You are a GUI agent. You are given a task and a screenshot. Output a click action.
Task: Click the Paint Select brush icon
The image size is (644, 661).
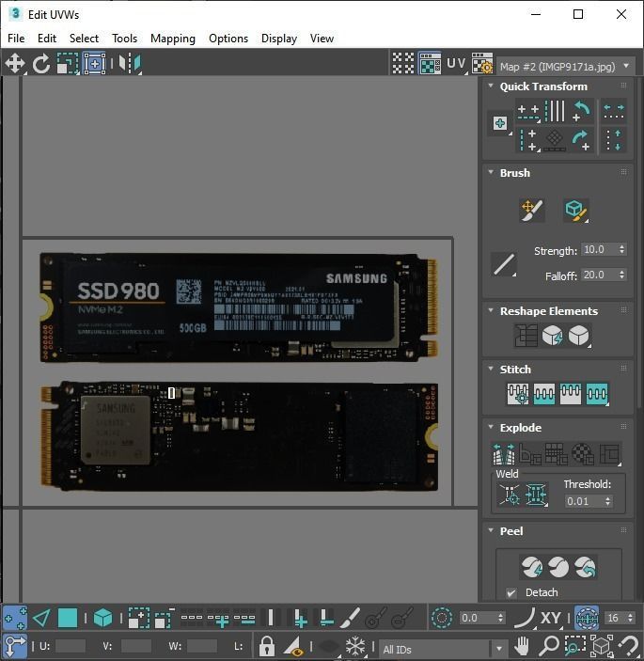pos(350,618)
